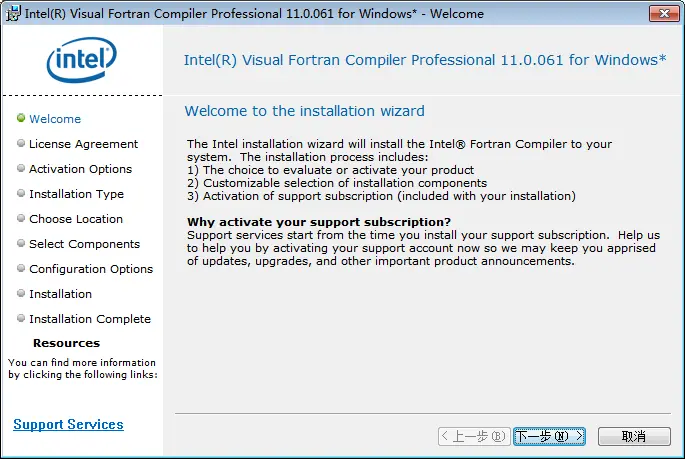Click 'Welcome to the installation wizard' heading
The height and width of the screenshot is (459, 685).
coord(304,111)
